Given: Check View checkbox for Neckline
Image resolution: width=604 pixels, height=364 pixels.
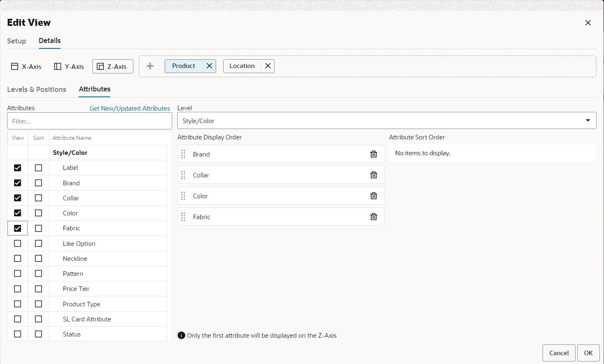Looking at the screenshot, I should (18, 258).
